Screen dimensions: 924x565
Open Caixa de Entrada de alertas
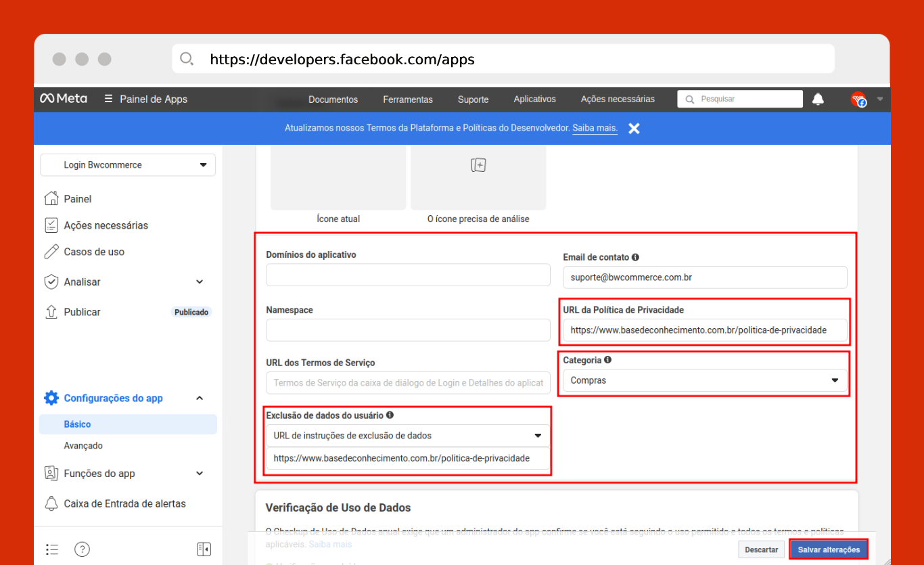tap(124, 503)
